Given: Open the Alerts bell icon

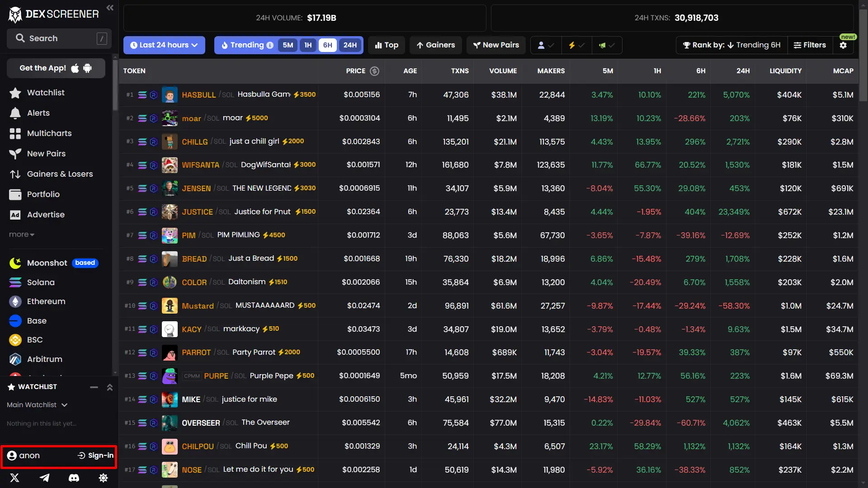Looking at the screenshot, I should point(15,113).
